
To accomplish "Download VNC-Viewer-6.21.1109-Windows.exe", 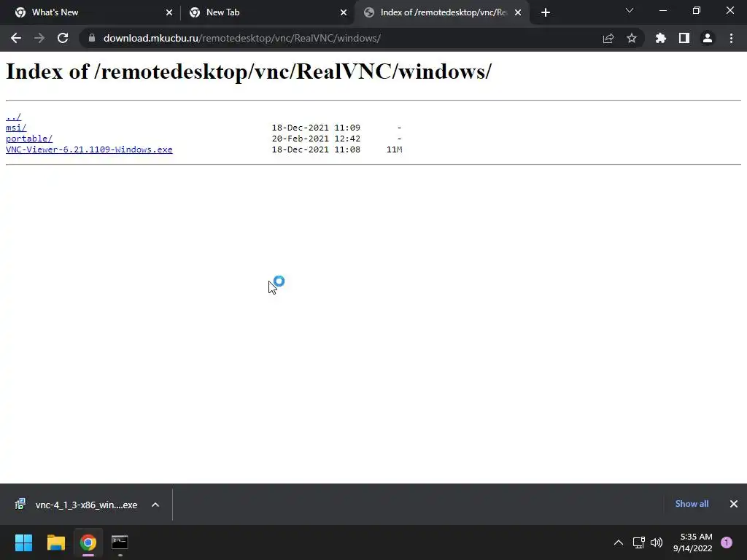I will [89, 149].
